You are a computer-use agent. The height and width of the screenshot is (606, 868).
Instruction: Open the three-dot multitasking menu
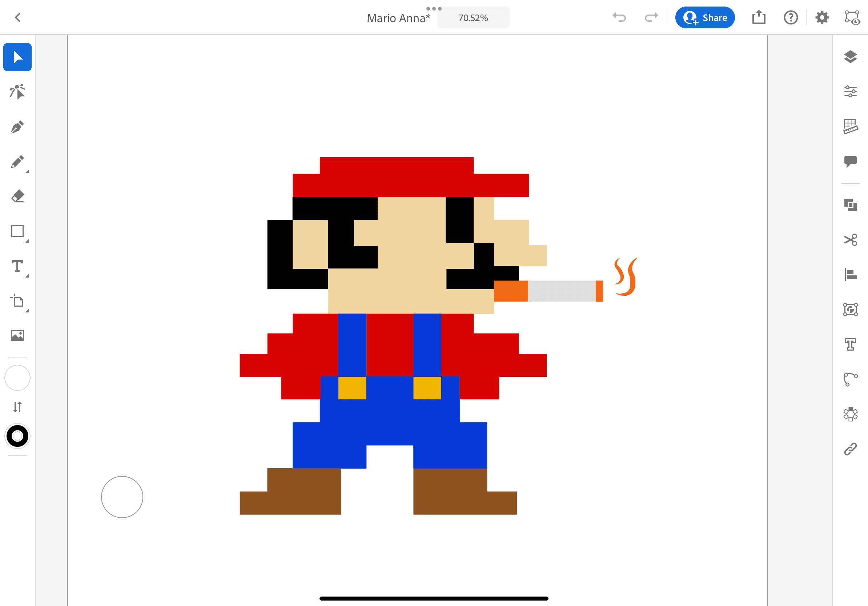click(434, 8)
